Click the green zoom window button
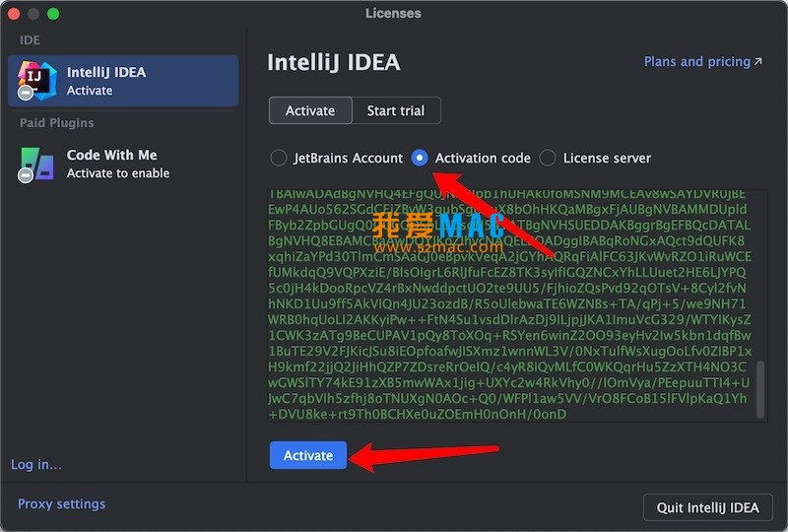The height and width of the screenshot is (532, 788). click(53, 14)
